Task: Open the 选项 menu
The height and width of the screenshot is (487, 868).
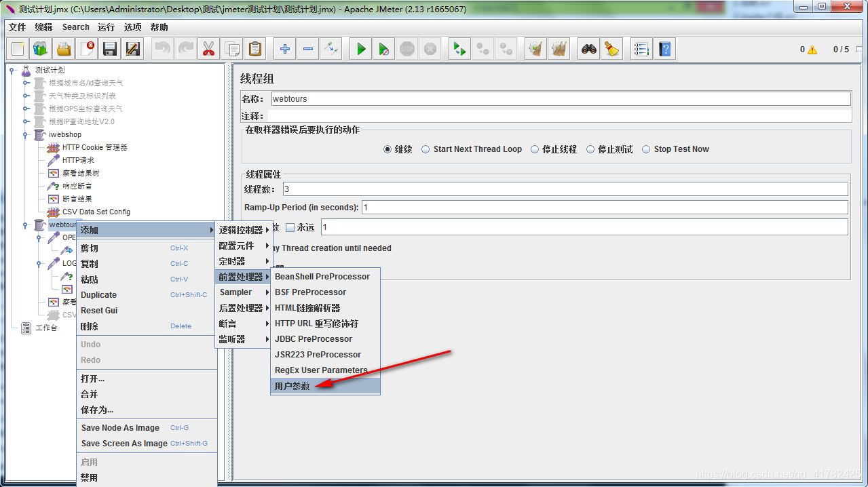Action: [x=132, y=27]
